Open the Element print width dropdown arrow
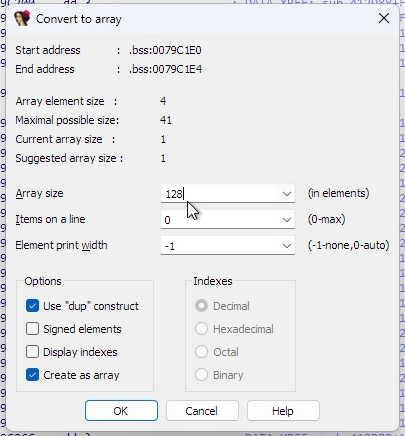The width and height of the screenshot is (405, 436). 287,246
